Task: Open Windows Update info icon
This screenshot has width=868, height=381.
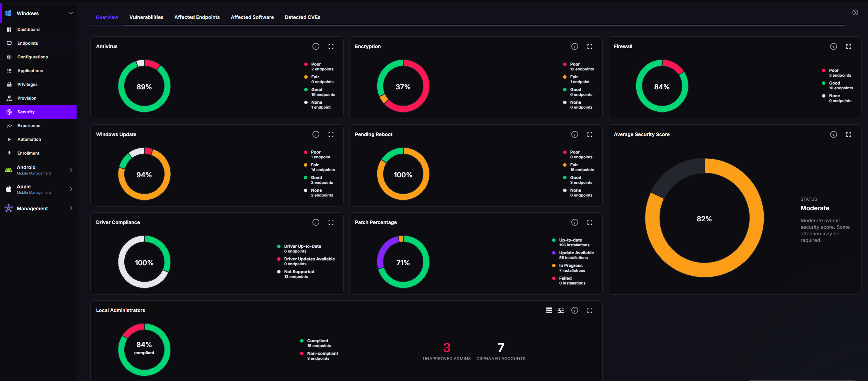Action: [x=316, y=134]
